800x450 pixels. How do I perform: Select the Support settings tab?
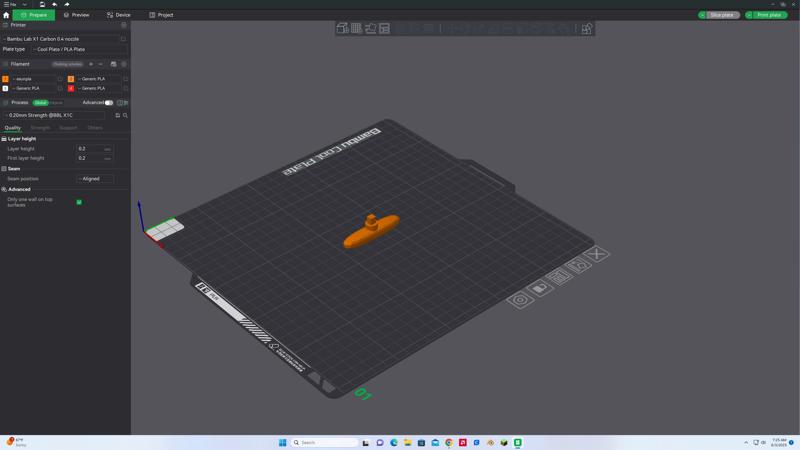[x=68, y=128]
